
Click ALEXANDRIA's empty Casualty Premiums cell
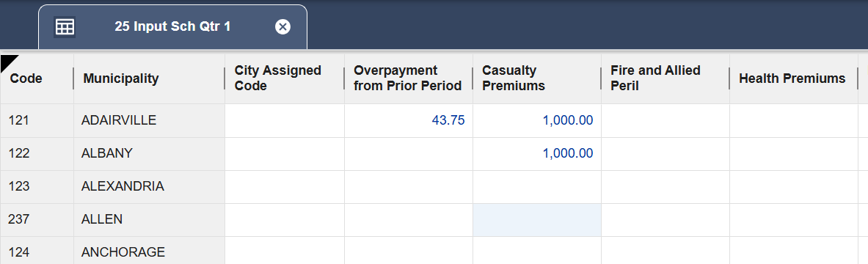click(537, 187)
